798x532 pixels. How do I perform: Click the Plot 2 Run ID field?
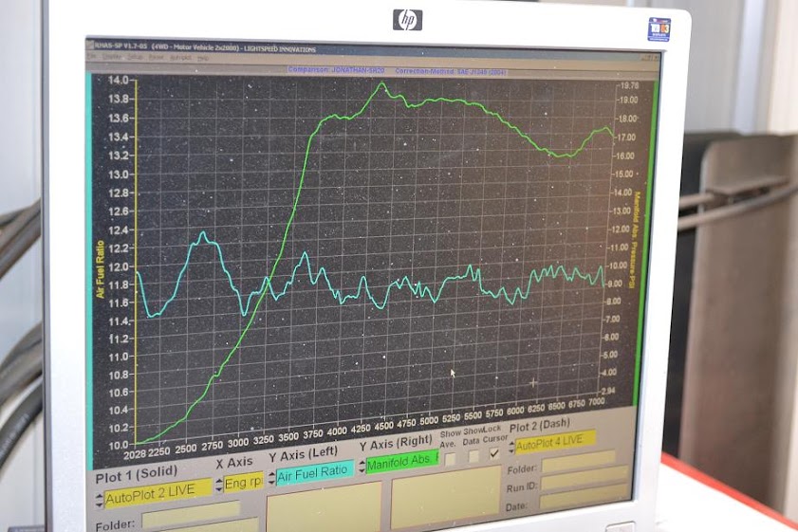pos(585,478)
